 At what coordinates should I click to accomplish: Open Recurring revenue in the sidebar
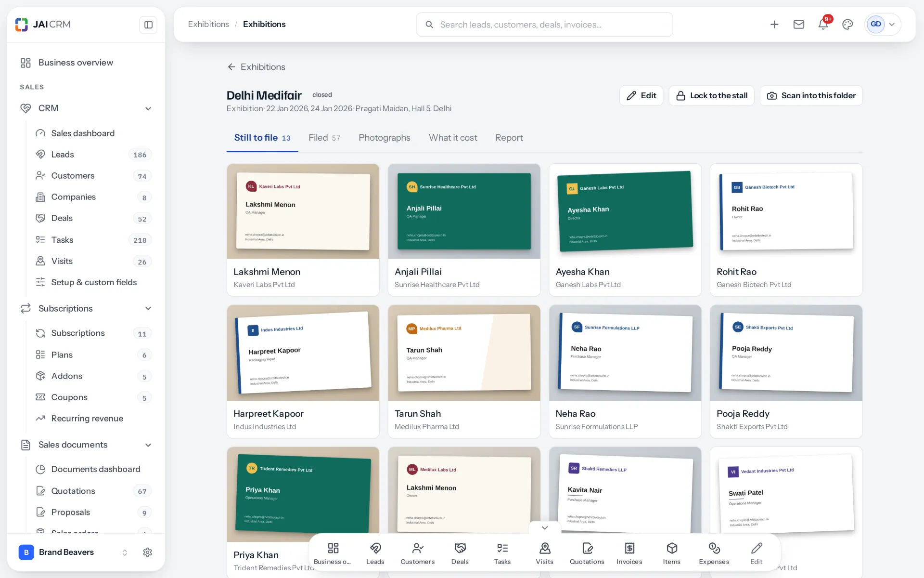coord(94,419)
